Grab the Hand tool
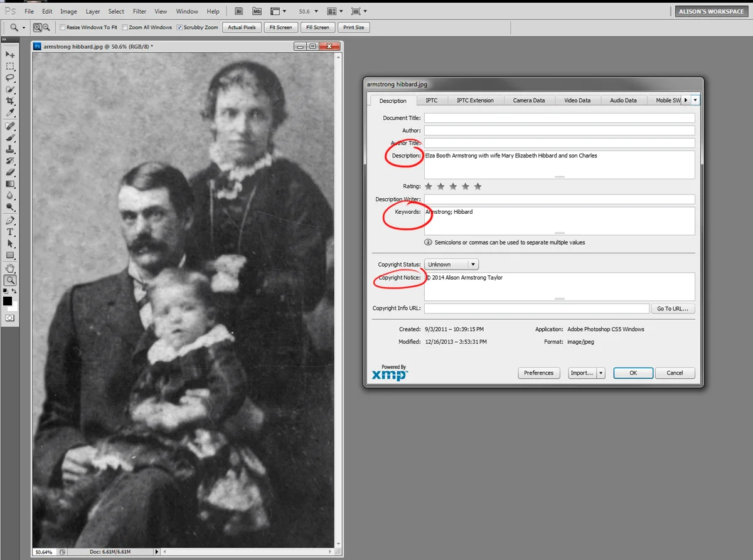Image resolution: width=753 pixels, height=560 pixels. coord(9,268)
